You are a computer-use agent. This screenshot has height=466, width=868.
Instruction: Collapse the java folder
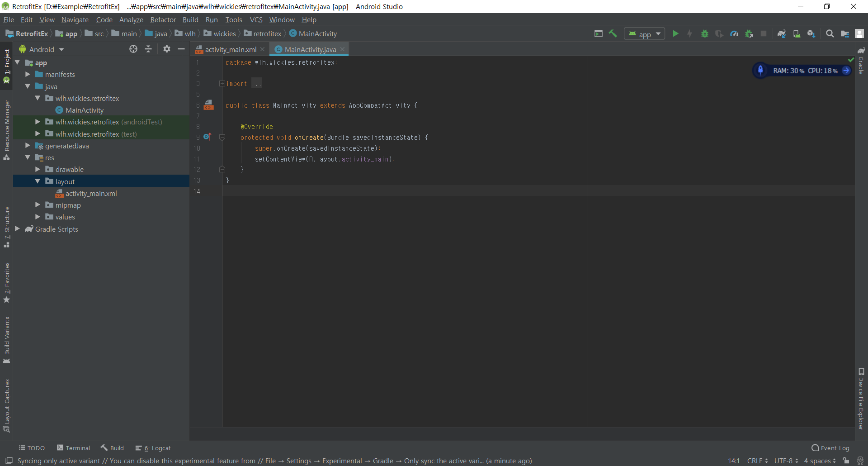click(x=28, y=86)
